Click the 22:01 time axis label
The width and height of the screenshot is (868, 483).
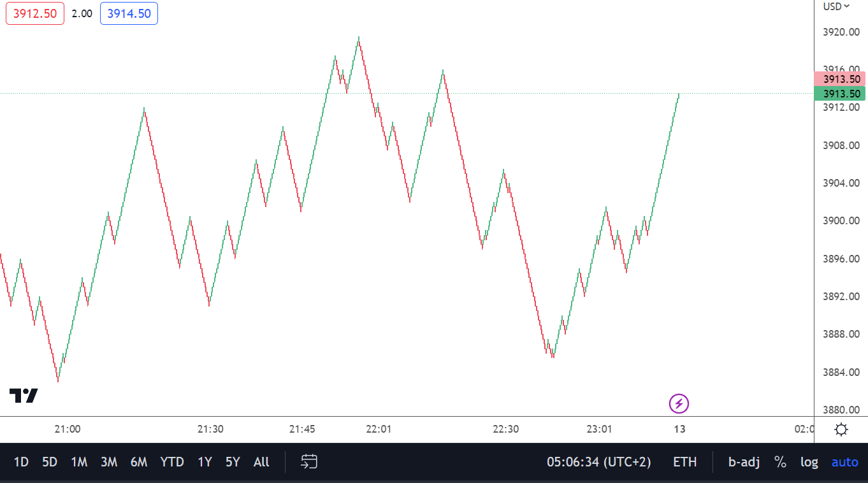(379, 429)
